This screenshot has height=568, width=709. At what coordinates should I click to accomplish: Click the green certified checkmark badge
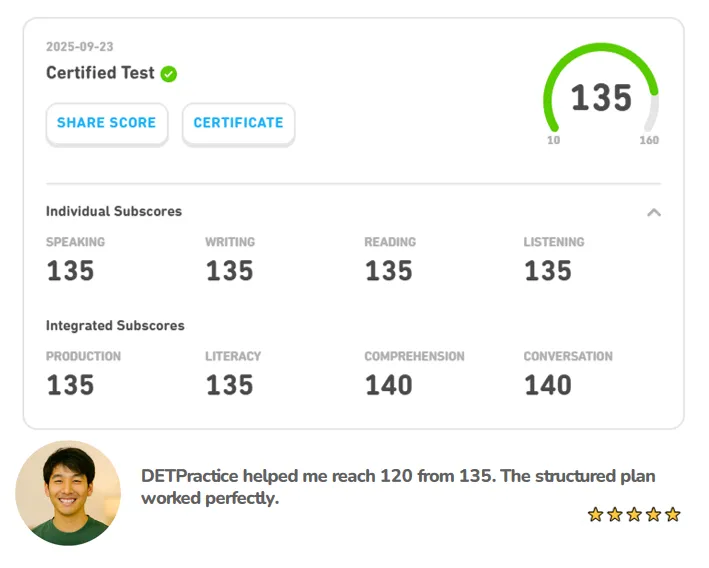tap(169, 74)
